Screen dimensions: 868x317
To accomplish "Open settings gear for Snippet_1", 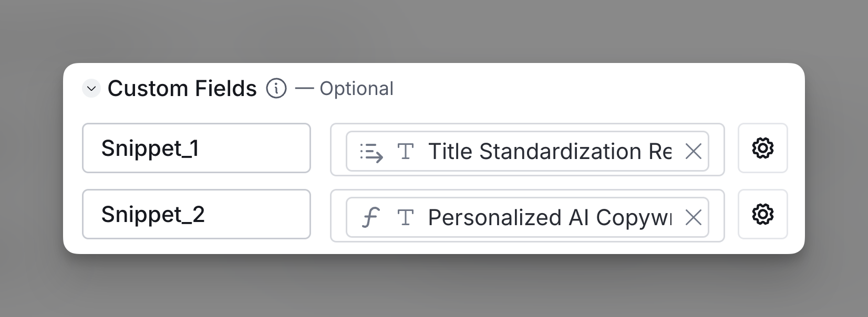I will click(x=762, y=148).
